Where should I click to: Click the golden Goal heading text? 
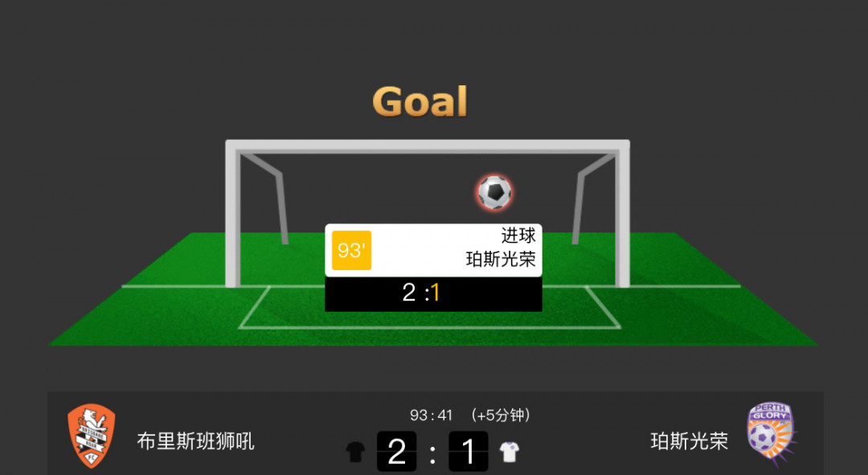[420, 102]
